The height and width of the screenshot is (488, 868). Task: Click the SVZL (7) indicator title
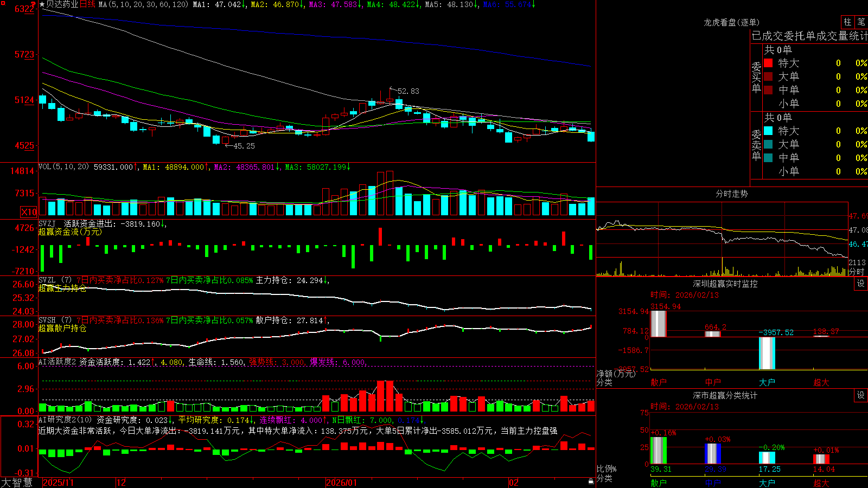coord(55,280)
